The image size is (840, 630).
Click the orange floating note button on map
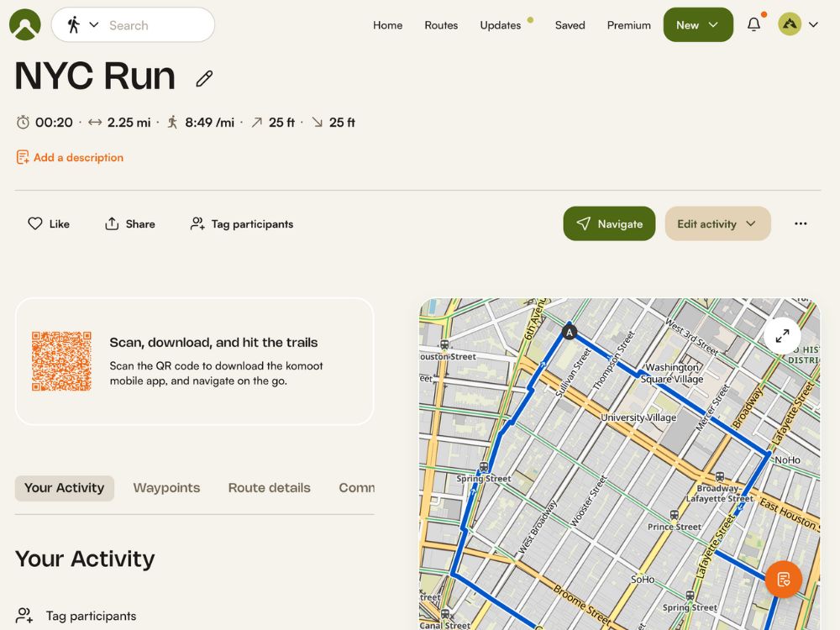pos(783,579)
